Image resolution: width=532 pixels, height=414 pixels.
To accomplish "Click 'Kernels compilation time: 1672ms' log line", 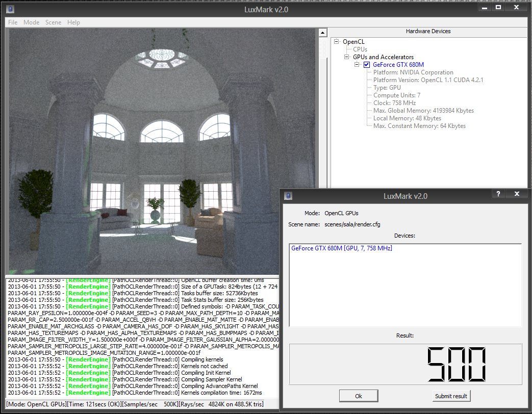I will click(135, 393).
